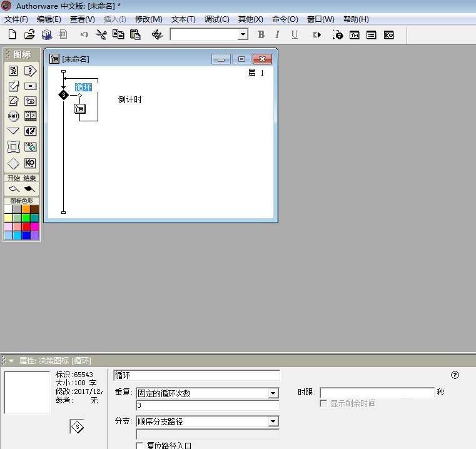
Task: Open the 文件(F) menu
Action: tap(16, 19)
